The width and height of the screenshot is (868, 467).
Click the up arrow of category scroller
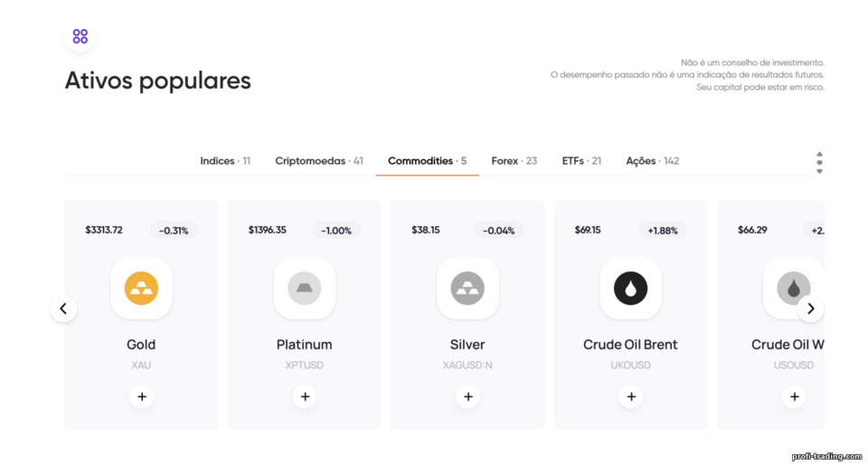pos(819,154)
